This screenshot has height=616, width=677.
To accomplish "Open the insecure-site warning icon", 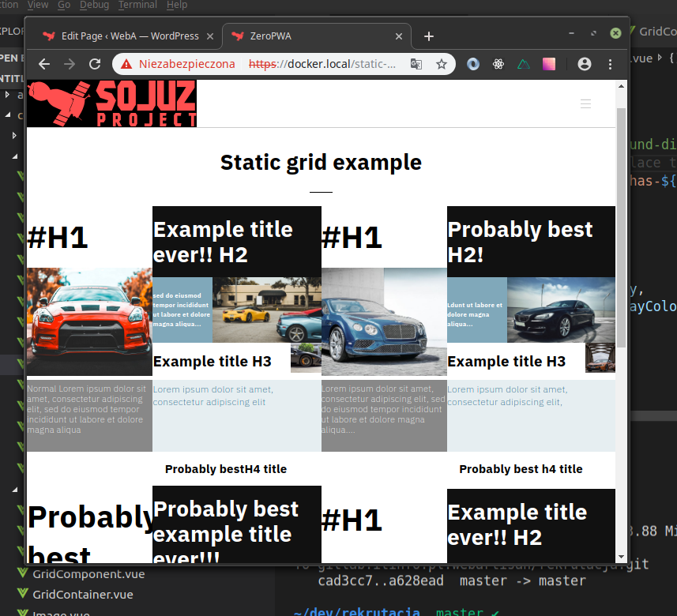I will coord(126,64).
